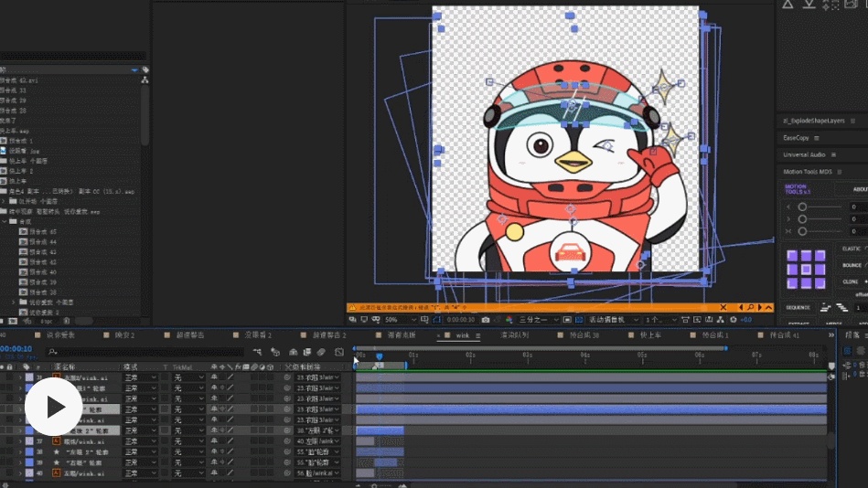Click the large play button overlay
Image resolution: width=868 pixels, height=488 pixels.
[x=54, y=408]
